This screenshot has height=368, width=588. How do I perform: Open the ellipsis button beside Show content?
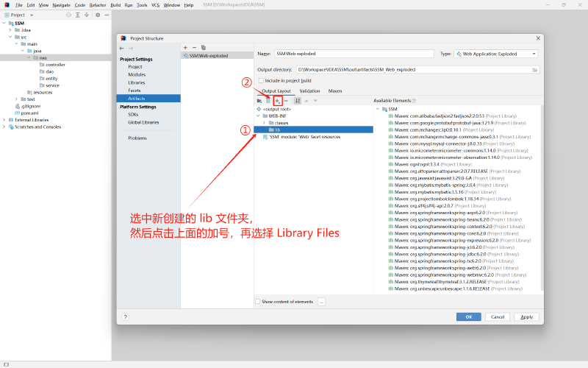[321, 302]
